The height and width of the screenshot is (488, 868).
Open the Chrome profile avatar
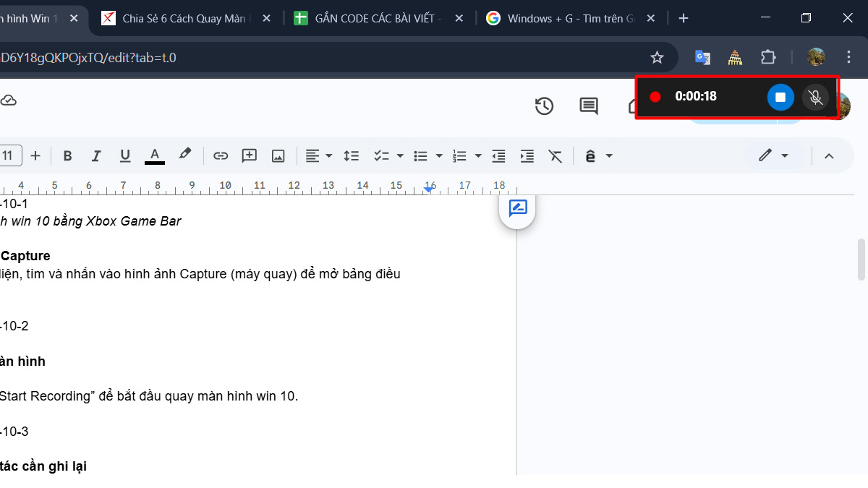(x=816, y=57)
